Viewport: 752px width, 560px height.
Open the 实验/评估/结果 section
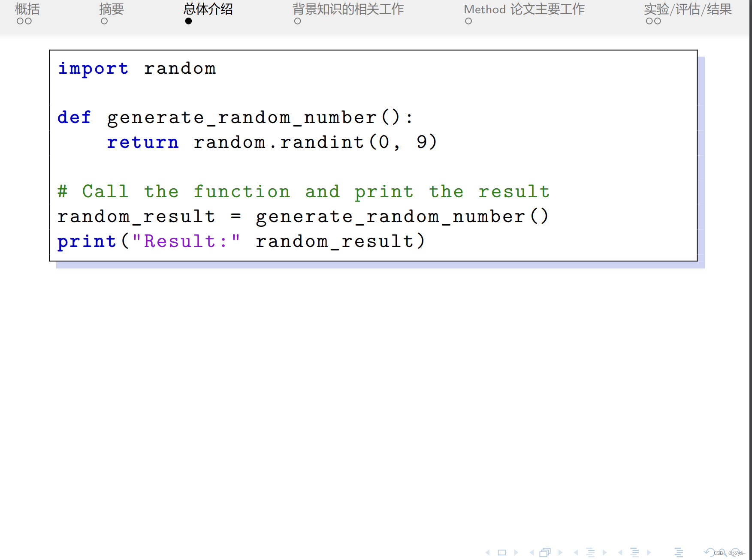688,9
